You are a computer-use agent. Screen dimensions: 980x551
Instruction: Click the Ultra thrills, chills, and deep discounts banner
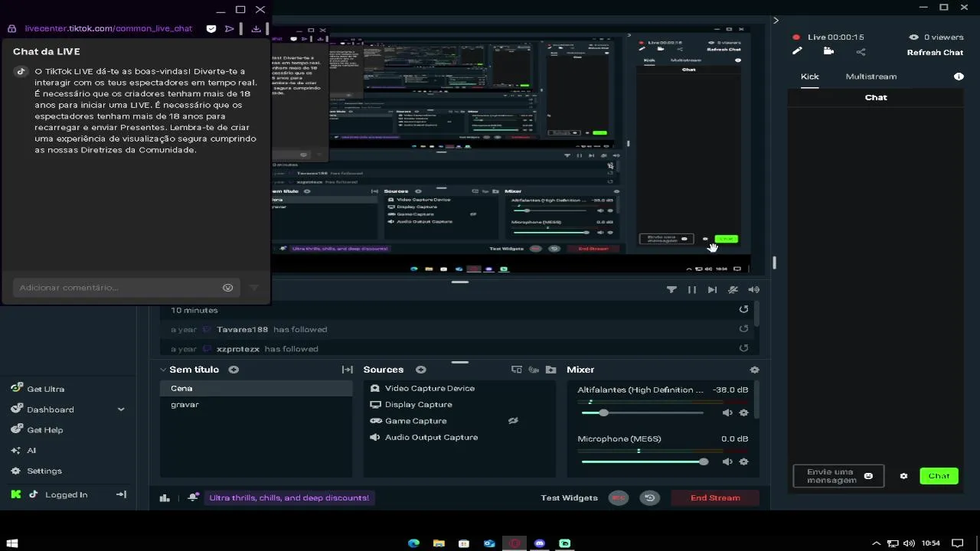tap(289, 497)
